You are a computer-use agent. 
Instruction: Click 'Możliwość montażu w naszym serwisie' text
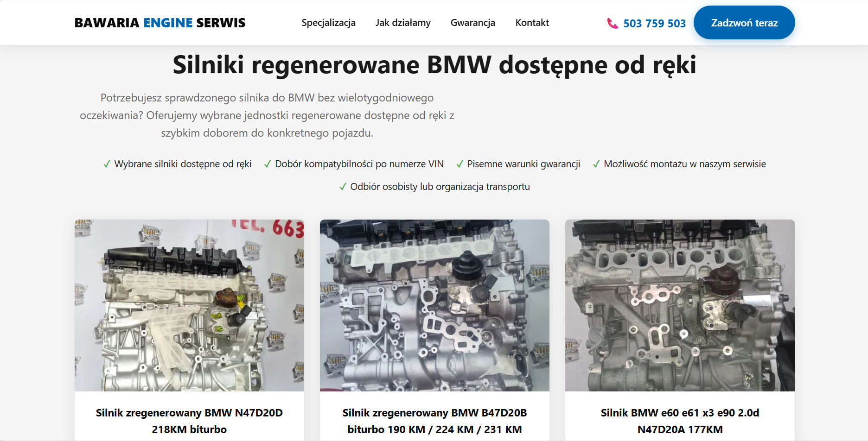(x=685, y=164)
